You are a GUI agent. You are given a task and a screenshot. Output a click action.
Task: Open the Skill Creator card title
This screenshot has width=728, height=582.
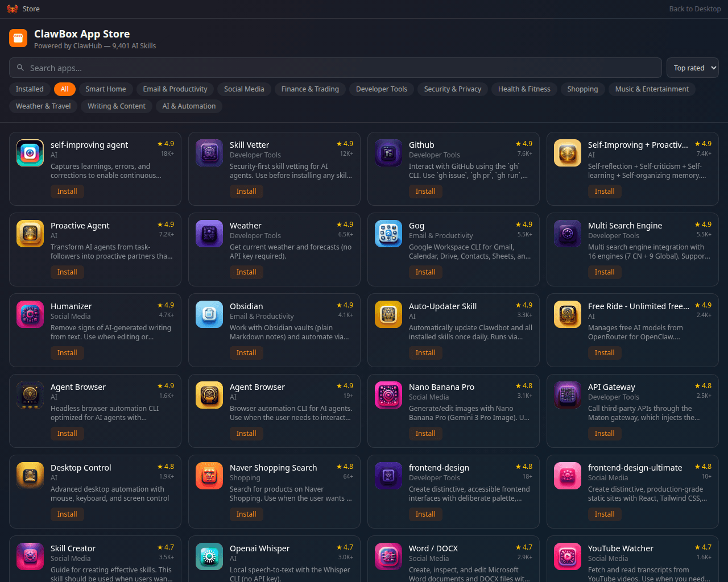click(73, 548)
